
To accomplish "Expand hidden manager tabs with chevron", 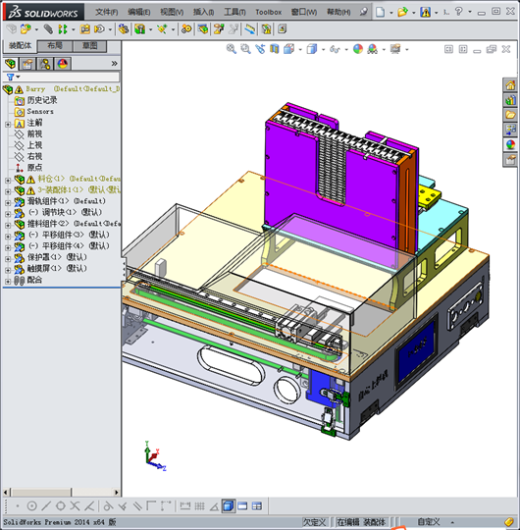I will [114, 64].
